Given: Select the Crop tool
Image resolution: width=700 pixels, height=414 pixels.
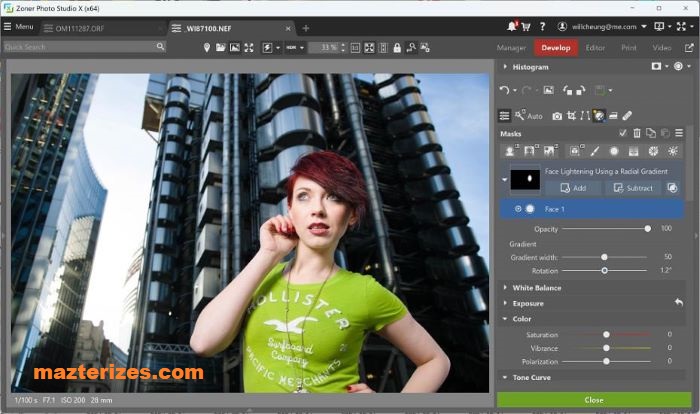Looking at the screenshot, I should click(571, 116).
